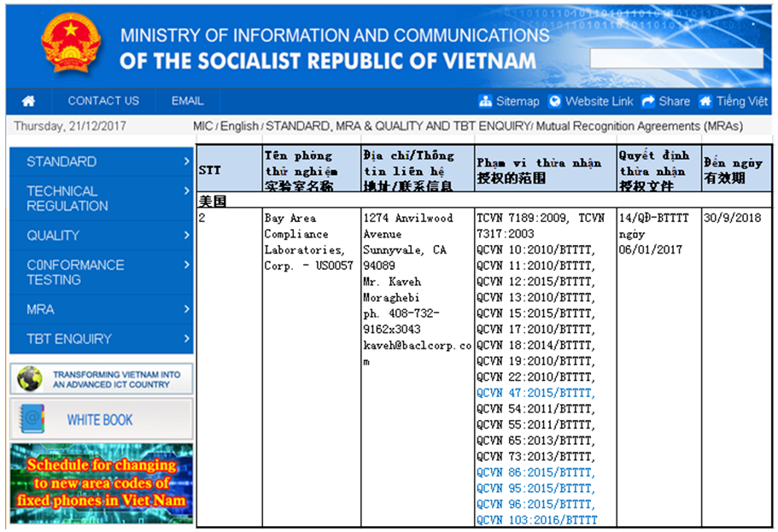Viewport: 778px width, 532px height.
Task: Open Transforming Vietnam ICT country banner
Action: [x=102, y=379]
